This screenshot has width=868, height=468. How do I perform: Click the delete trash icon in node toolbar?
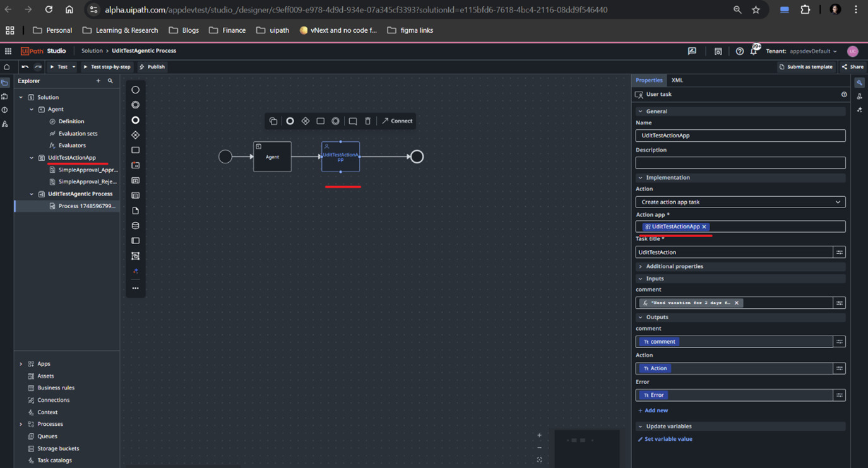coord(368,121)
